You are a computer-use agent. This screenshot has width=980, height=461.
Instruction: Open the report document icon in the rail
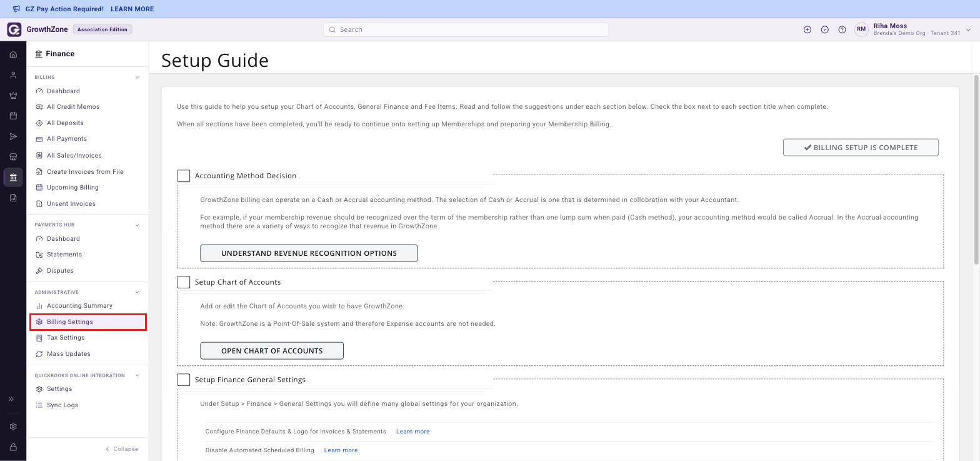pyautogui.click(x=13, y=198)
